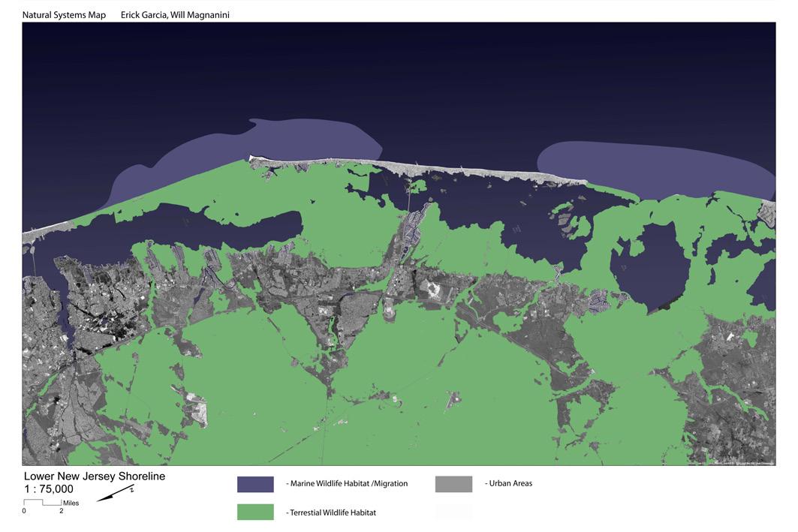
Task: Click the 2 mark under scale bar
Action: point(62,511)
